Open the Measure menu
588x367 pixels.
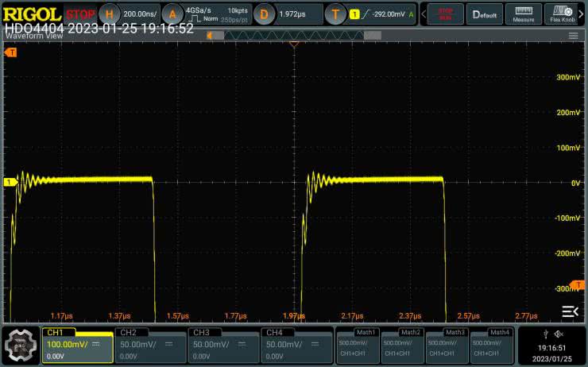pyautogui.click(x=523, y=14)
